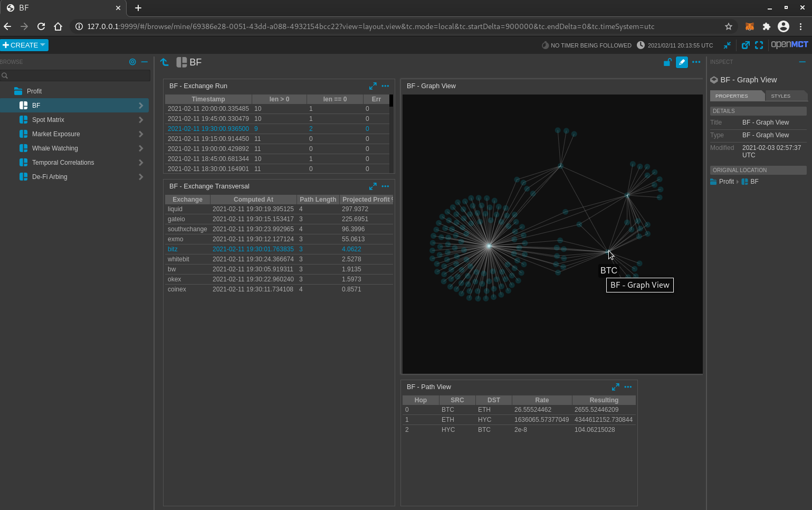
Task: Click the clock icon in the time indicator
Action: 641,45
